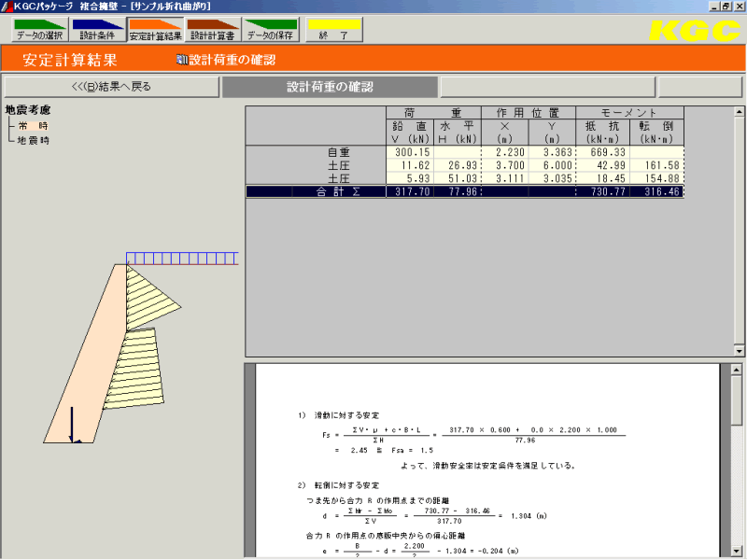Select 地震時 in the 地震考慮 tree

point(37,140)
